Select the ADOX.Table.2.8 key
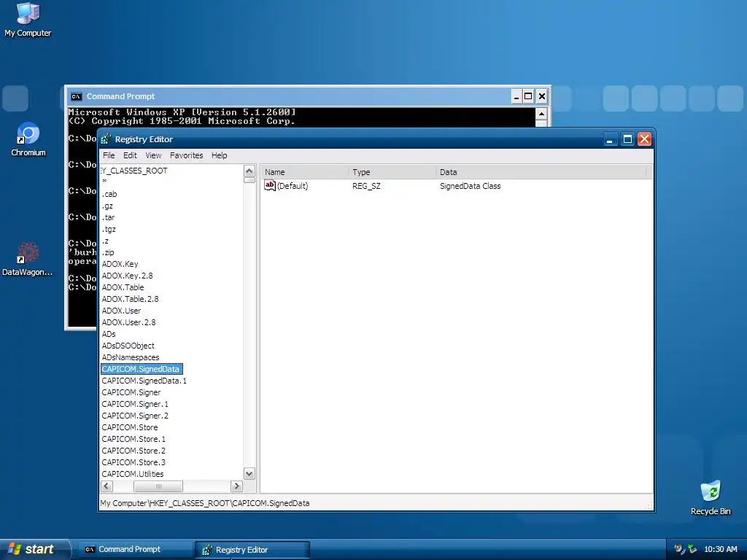The width and height of the screenshot is (747, 560). click(x=130, y=299)
